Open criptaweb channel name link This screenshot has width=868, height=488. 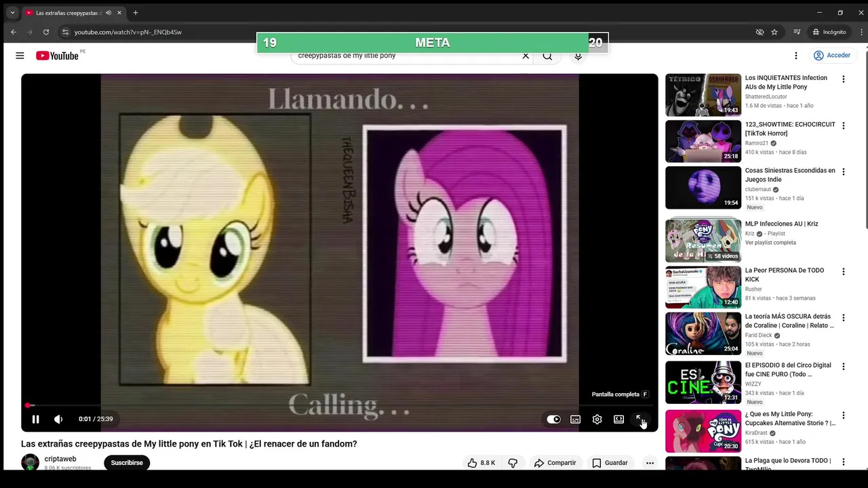pyautogui.click(x=60, y=459)
